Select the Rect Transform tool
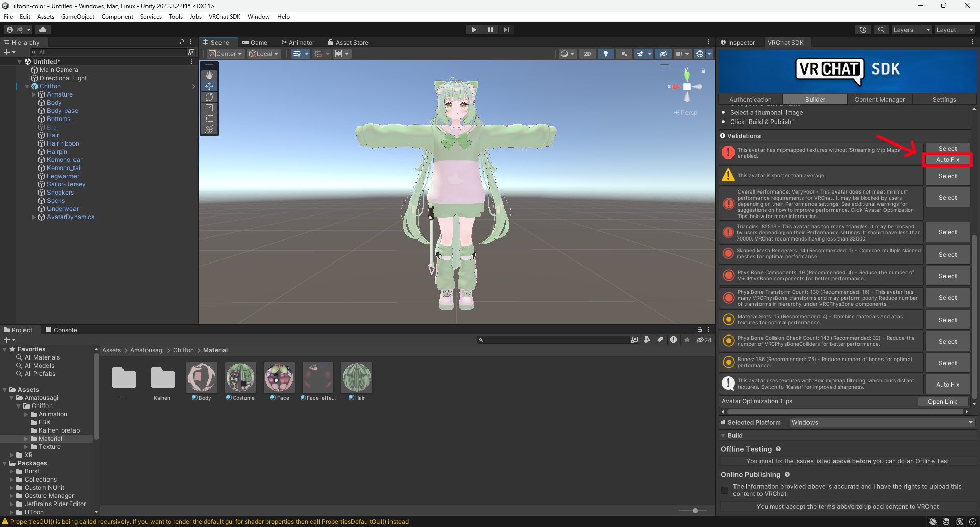980x527 pixels. click(x=209, y=118)
